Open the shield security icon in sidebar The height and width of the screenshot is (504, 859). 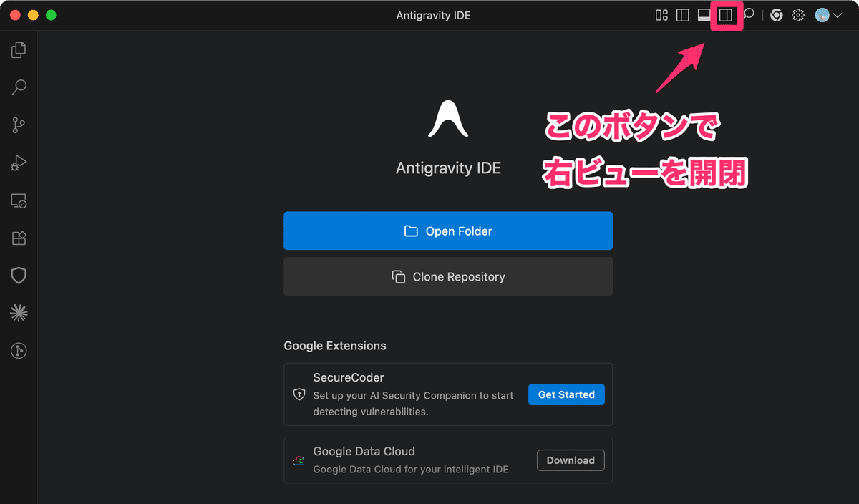(19, 276)
